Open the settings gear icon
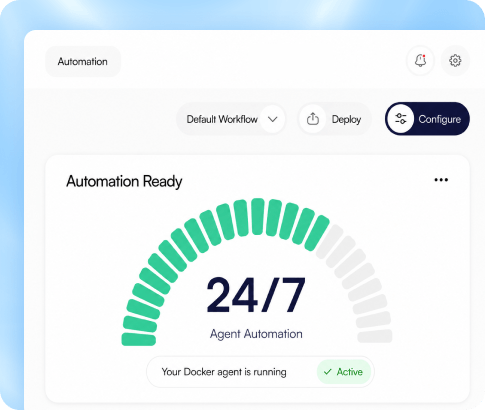 [x=455, y=61]
